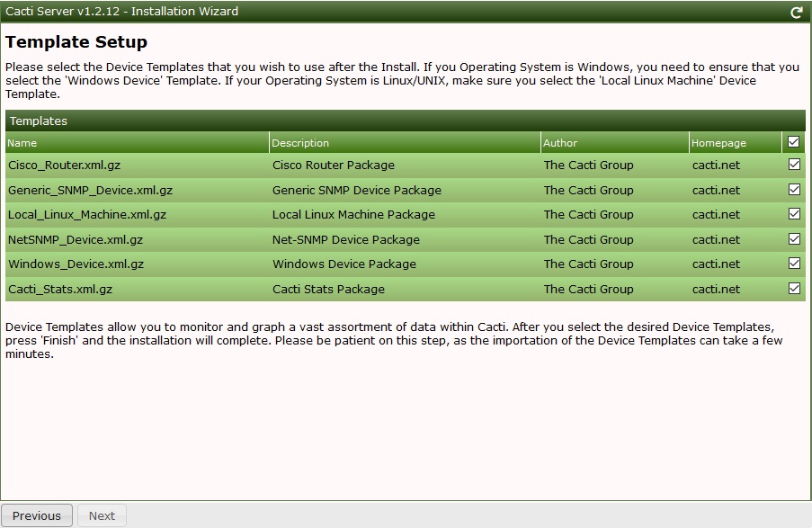Click the Template Setup heading
The image size is (812, 528).
[76, 42]
